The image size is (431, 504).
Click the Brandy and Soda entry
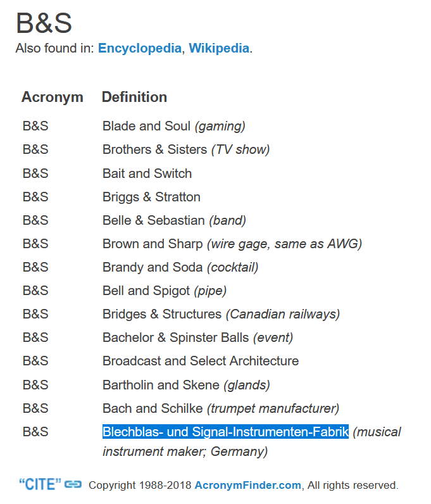pos(180,267)
